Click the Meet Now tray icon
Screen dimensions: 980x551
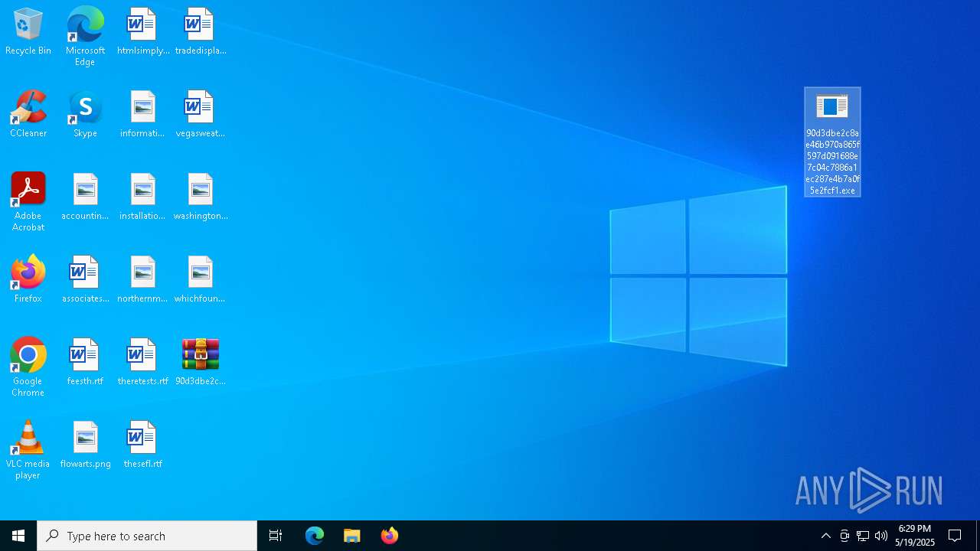tap(844, 536)
